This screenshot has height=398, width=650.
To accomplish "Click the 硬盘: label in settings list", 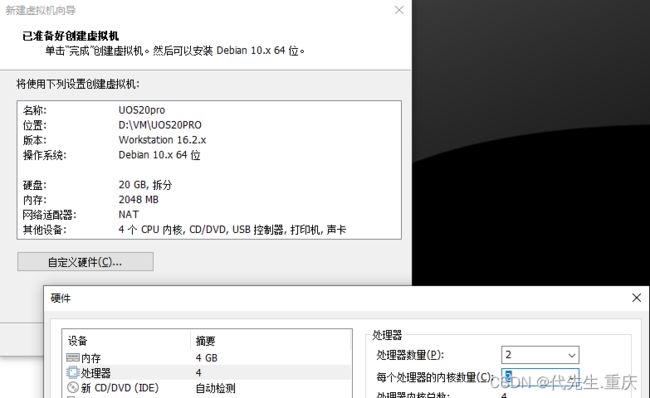I will 34,185.
